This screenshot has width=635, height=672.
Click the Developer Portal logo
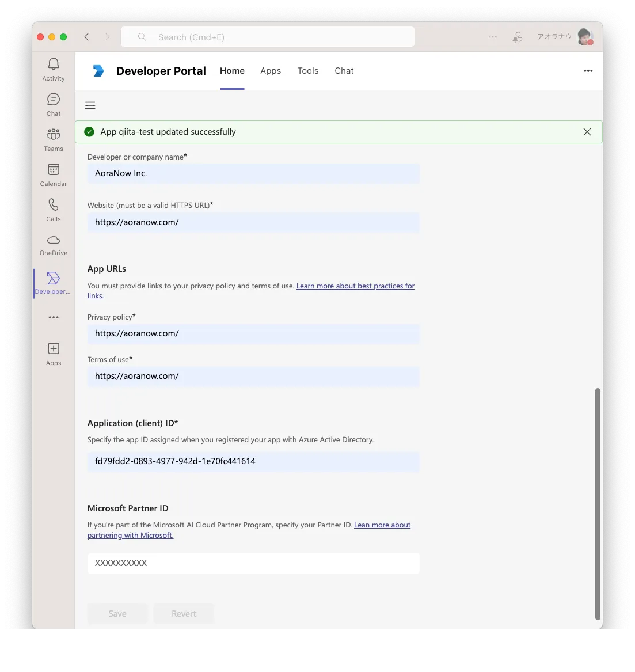click(x=98, y=71)
